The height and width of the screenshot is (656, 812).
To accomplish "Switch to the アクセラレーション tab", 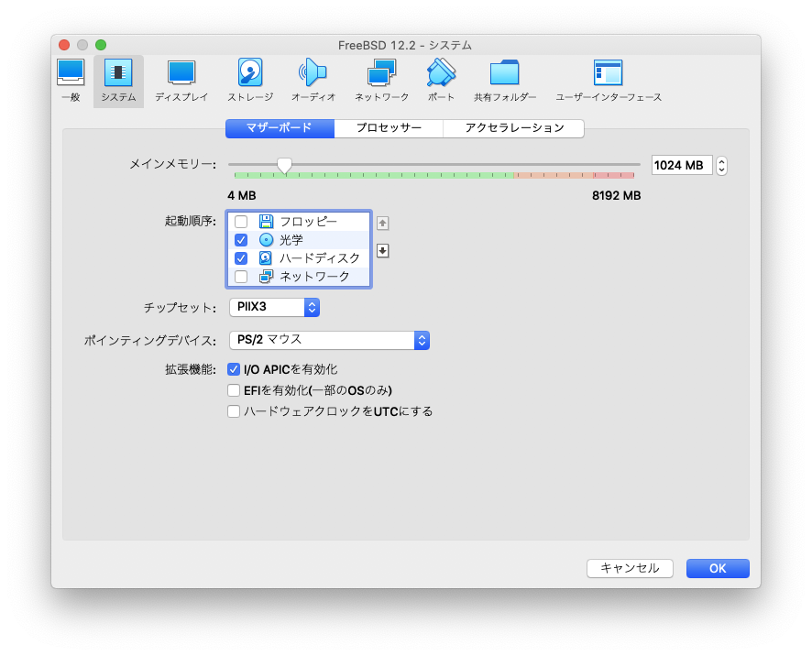I will pos(513,128).
